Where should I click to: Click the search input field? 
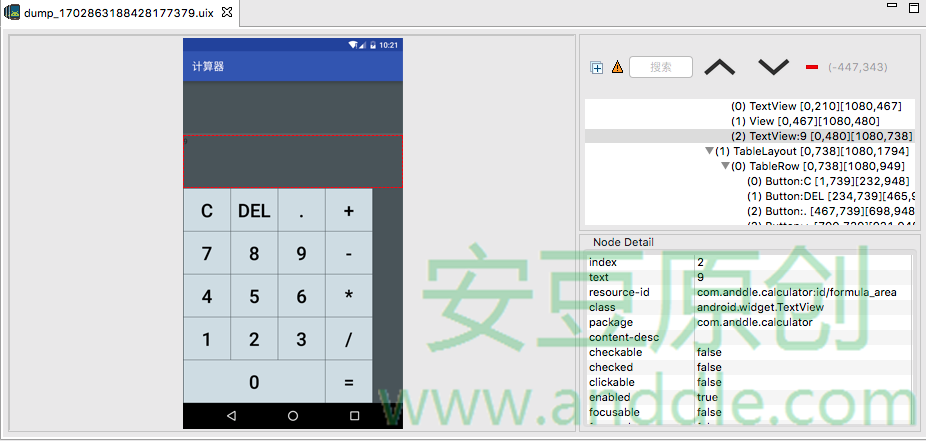[x=661, y=67]
